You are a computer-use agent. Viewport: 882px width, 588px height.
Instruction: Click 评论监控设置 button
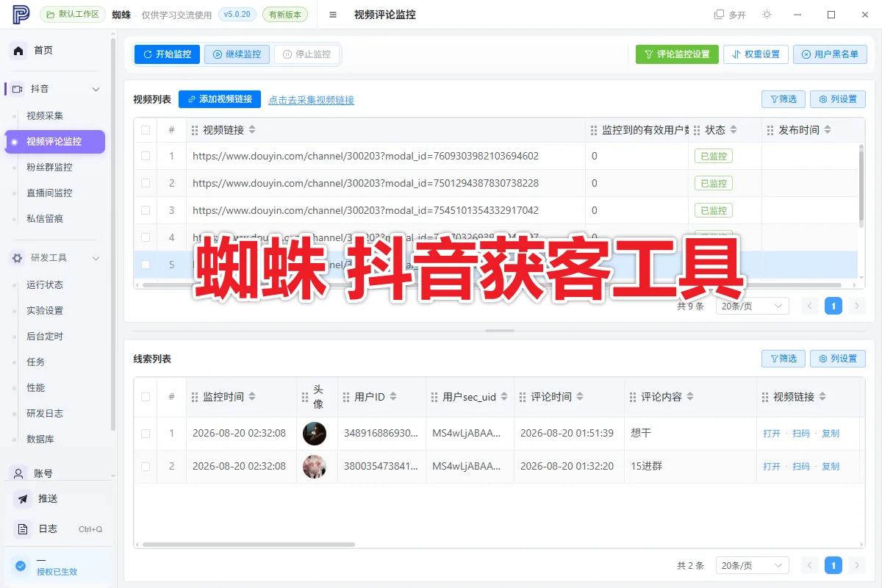[677, 54]
